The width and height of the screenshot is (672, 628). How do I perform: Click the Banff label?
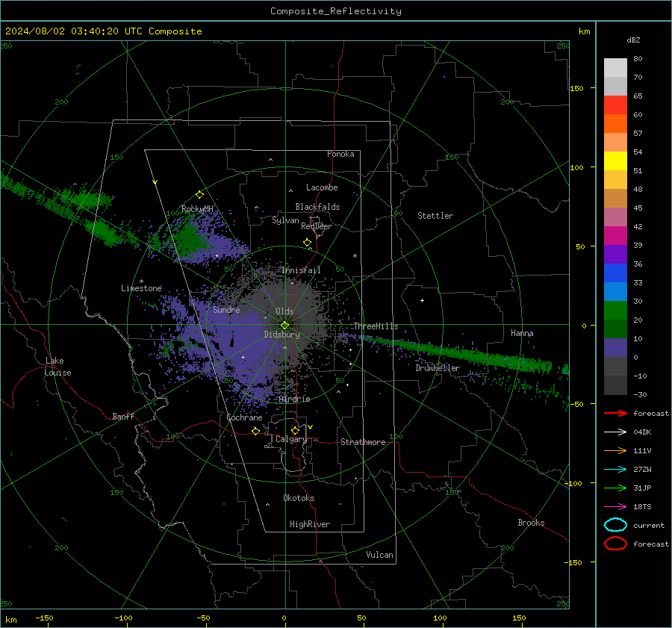click(123, 417)
